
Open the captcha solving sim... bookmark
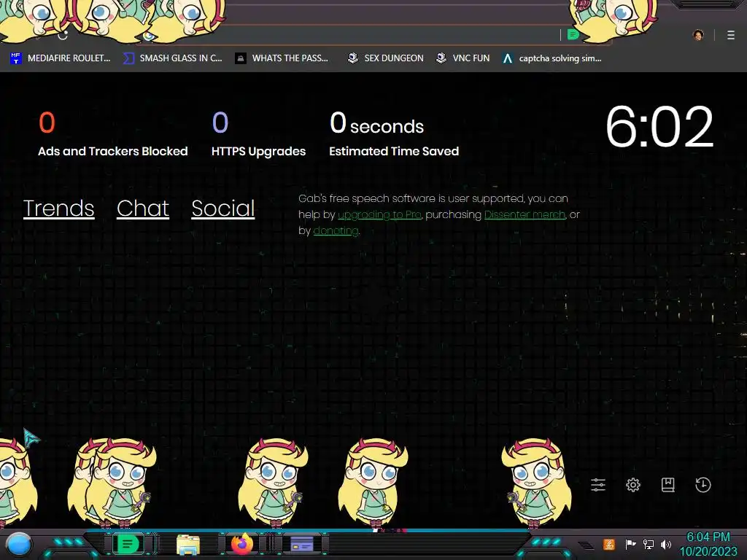tap(551, 58)
